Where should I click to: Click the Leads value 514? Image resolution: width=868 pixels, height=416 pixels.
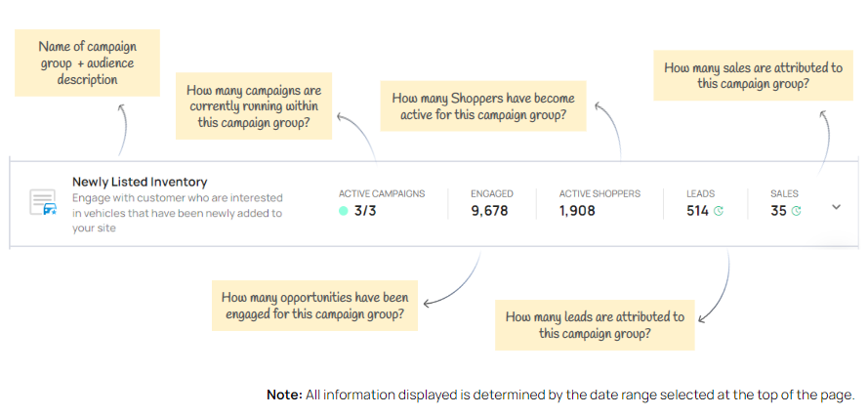697,211
